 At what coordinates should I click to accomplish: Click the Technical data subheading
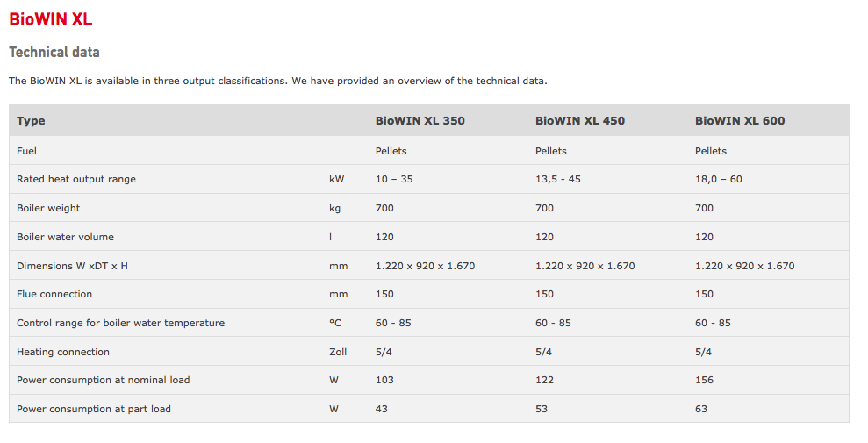point(54,53)
